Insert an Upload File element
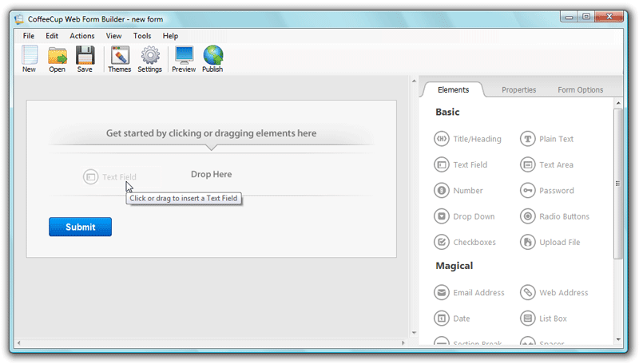Image resolution: width=639 pixels, height=364 pixels. coord(550,242)
